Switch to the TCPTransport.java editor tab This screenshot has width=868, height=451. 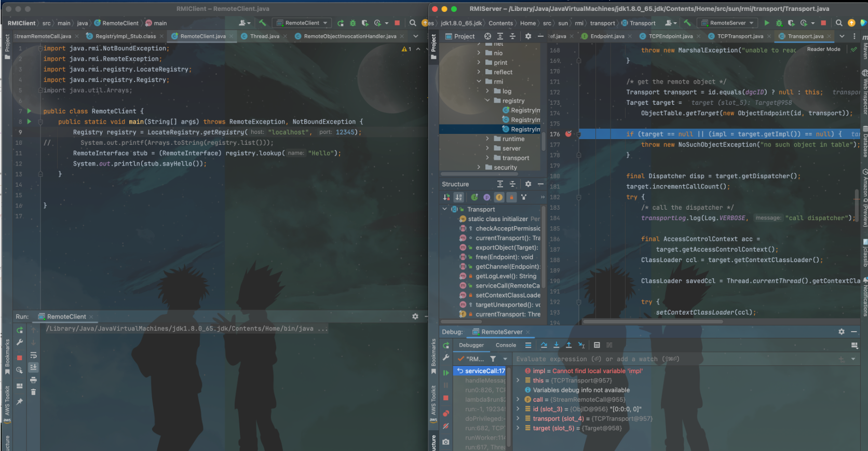[740, 36]
